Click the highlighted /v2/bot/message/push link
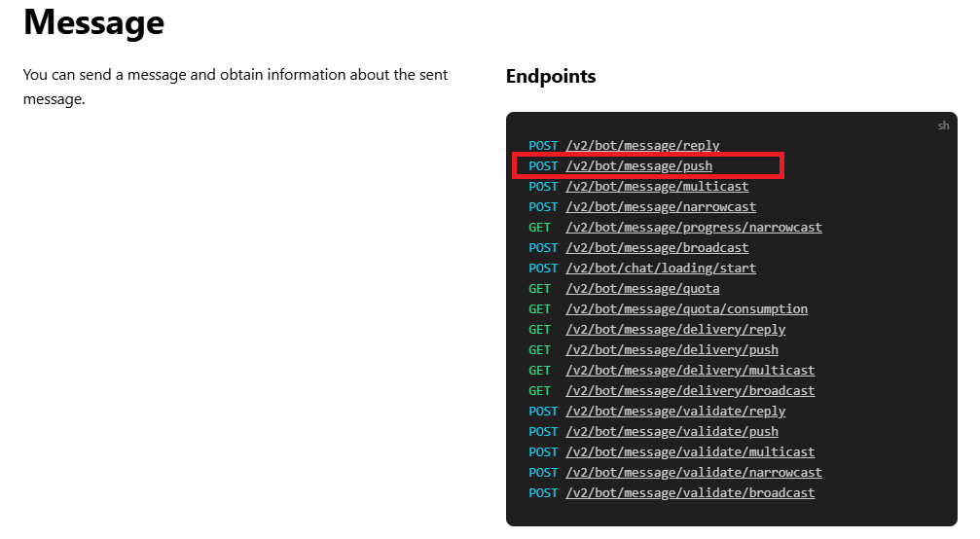This screenshot has width=980, height=539. point(638,166)
